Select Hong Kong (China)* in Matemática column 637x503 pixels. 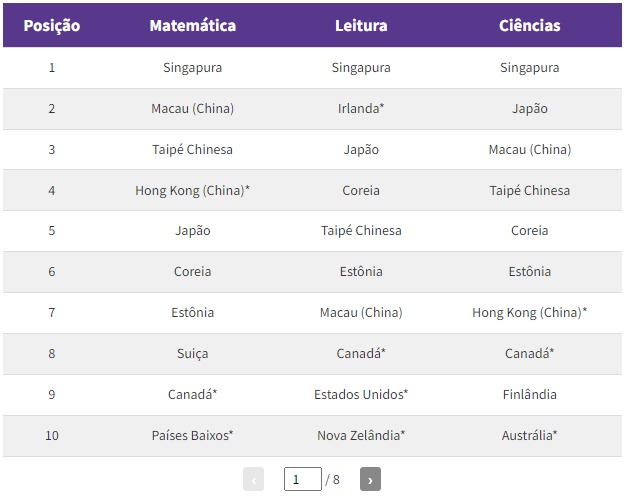tap(192, 190)
